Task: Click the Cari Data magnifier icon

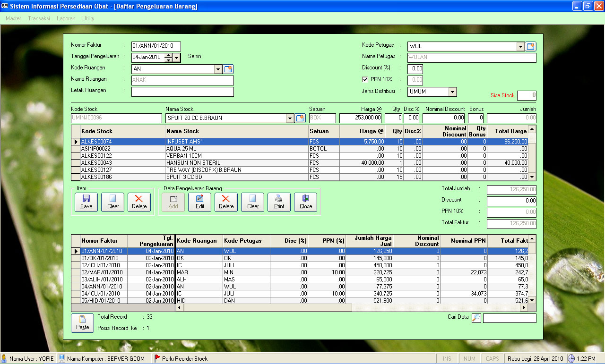Action: tap(476, 318)
